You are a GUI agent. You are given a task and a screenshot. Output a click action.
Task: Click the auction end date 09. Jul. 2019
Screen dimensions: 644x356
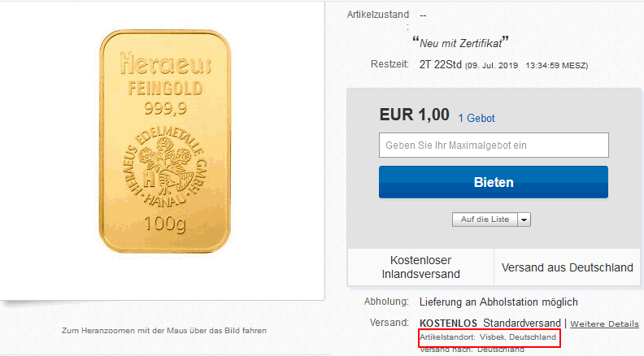pos(493,66)
